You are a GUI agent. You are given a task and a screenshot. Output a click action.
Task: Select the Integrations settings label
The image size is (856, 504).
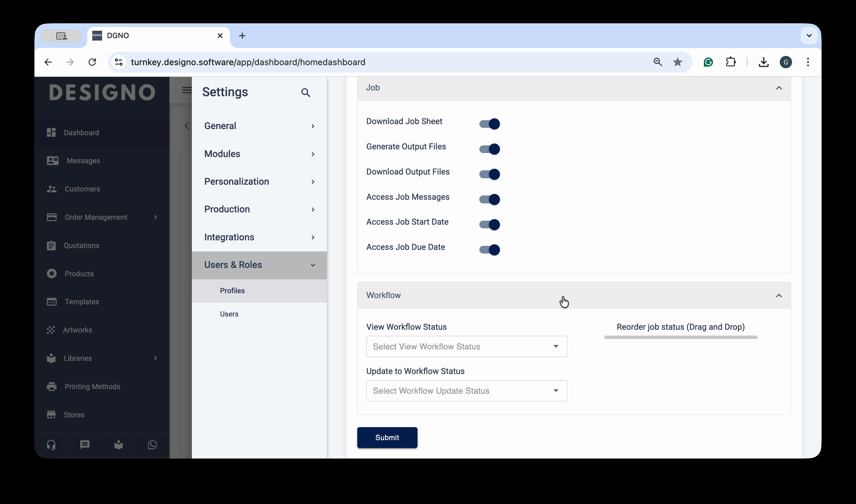point(229,237)
